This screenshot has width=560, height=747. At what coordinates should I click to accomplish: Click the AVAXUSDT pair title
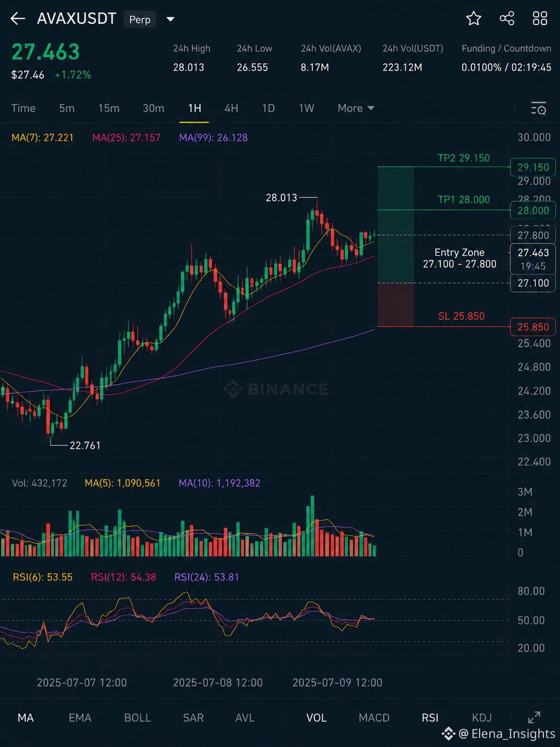(76, 19)
